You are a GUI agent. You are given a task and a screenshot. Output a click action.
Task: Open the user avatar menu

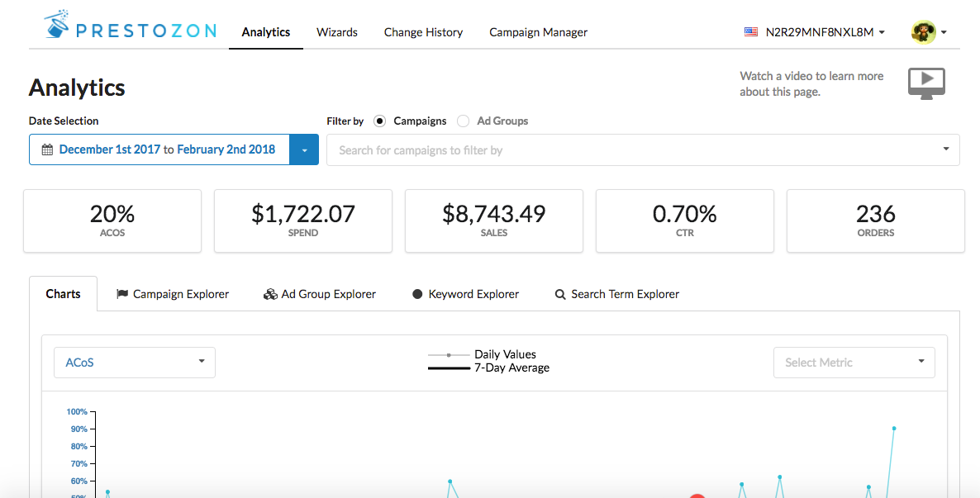924,31
